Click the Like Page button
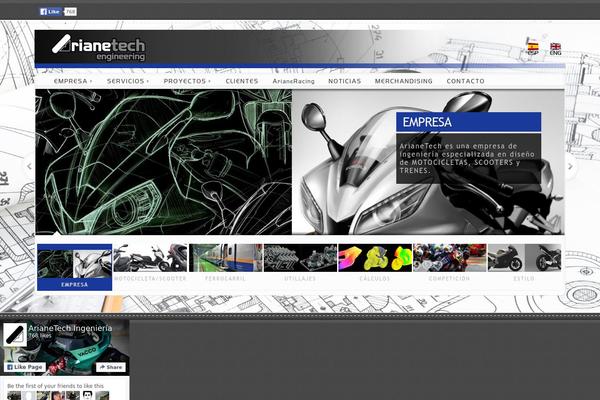Viewport: 600px width, 400px height. (25, 367)
